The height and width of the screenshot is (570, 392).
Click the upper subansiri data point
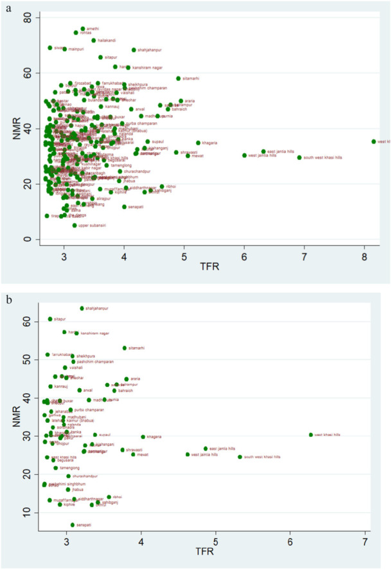click(75, 226)
